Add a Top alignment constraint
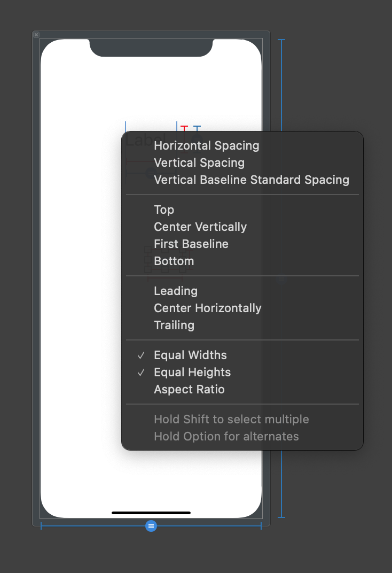The width and height of the screenshot is (392, 573). (x=164, y=210)
